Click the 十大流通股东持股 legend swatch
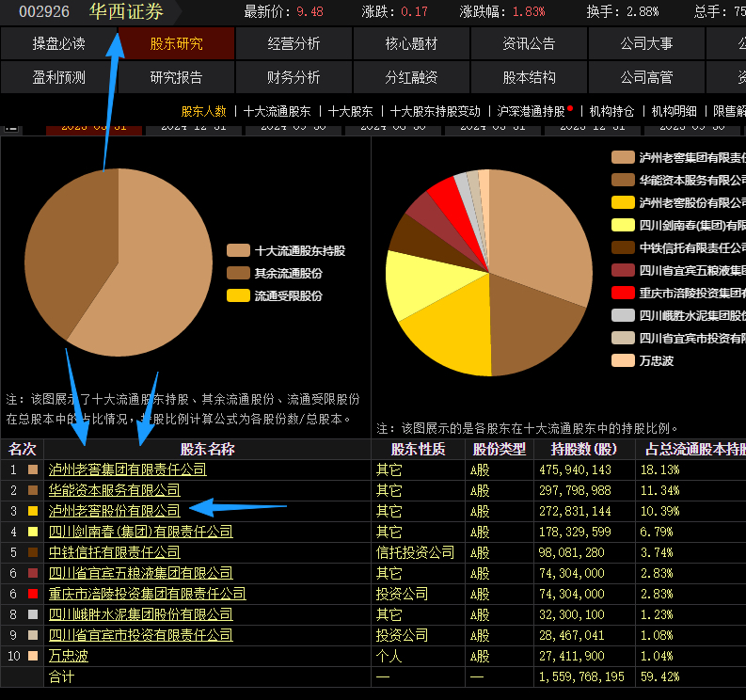The image size is (746, 700). click(x=238, y=250)
